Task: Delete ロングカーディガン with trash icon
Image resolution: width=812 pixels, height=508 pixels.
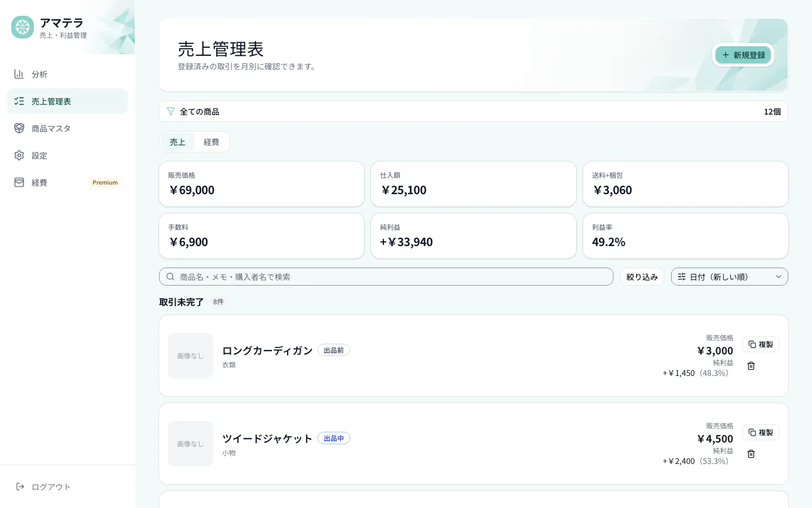Action: pos(751,366)
